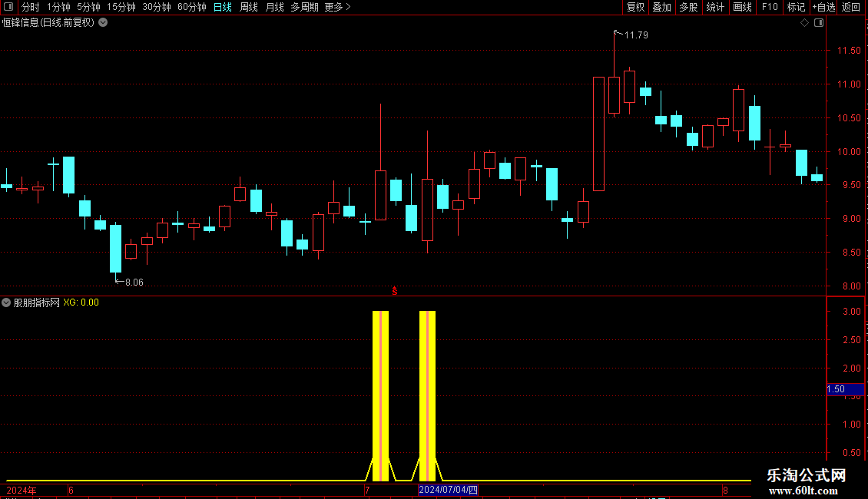Open the dropdown circle next to 恒锋信息 title
This screenshot has width=868, height=499.
(103, 23)
